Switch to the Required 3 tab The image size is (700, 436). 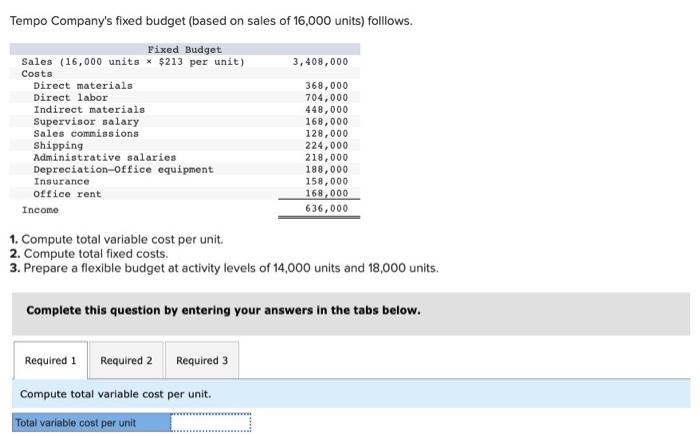click(x=202, y=360)
